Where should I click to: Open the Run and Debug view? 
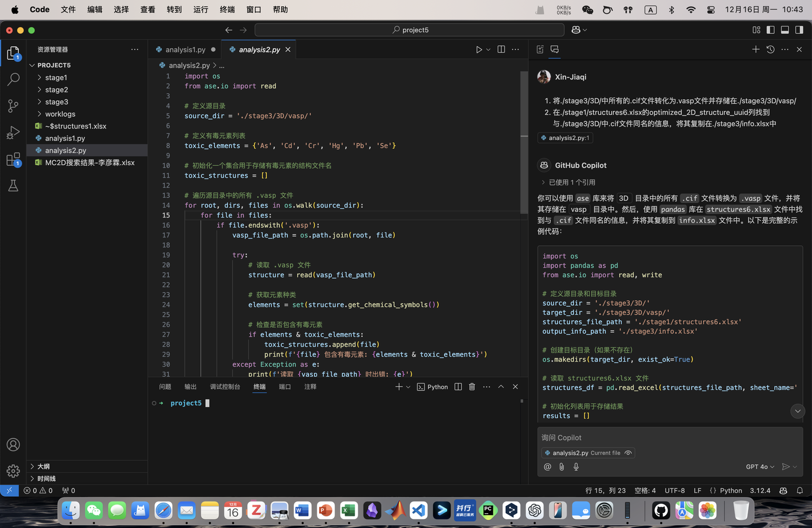pos(14,132)
